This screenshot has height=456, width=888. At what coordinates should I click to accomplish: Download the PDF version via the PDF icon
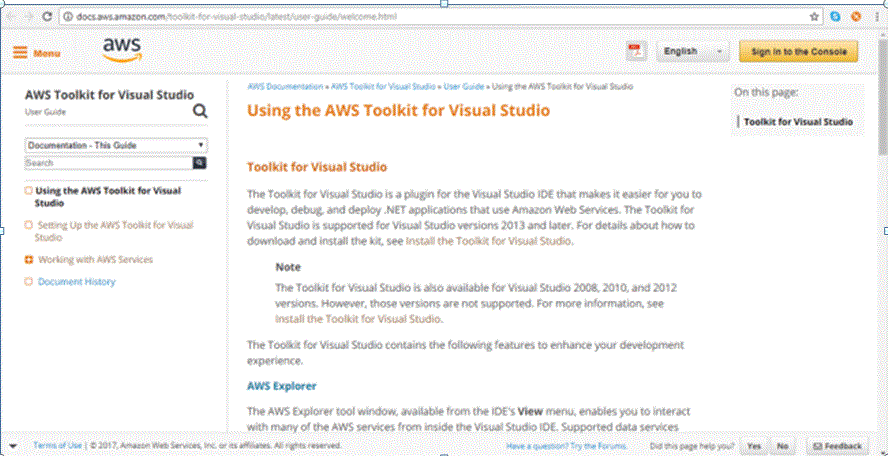[637, 51]
